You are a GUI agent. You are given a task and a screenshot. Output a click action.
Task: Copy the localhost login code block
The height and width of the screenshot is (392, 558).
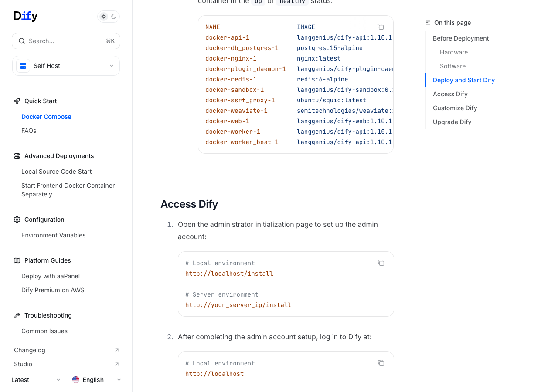(381, 363)
